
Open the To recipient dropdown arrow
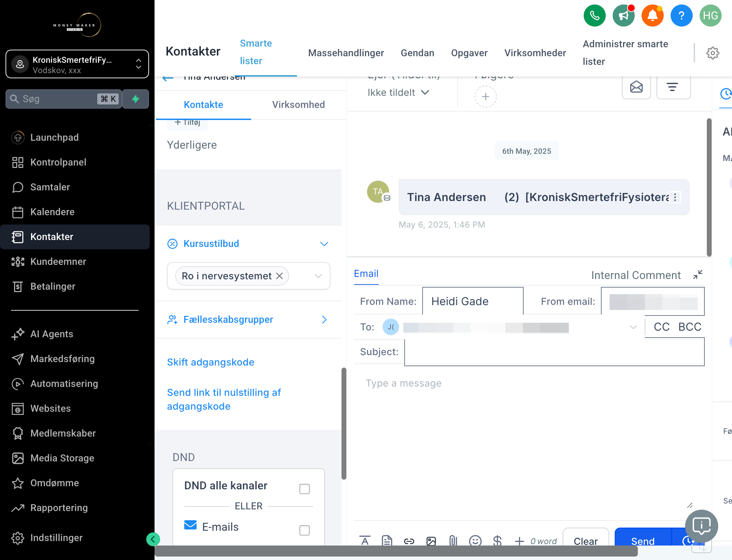[x=633, y=327]
